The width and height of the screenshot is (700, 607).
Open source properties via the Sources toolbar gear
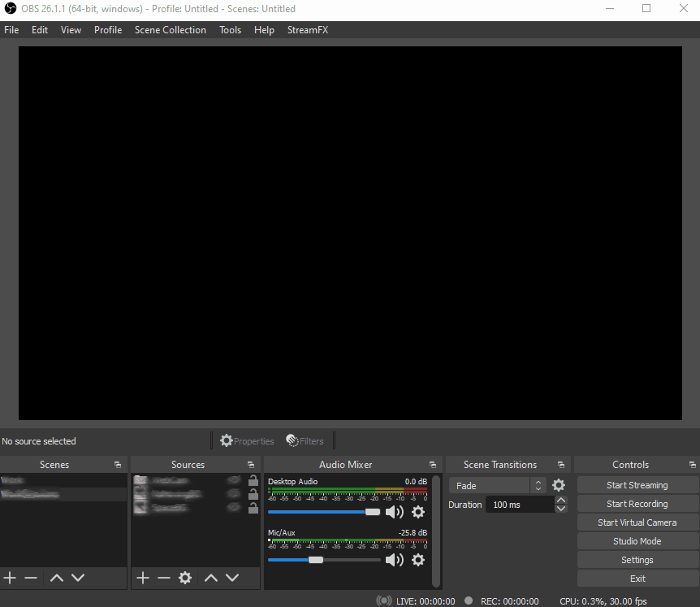185,578
